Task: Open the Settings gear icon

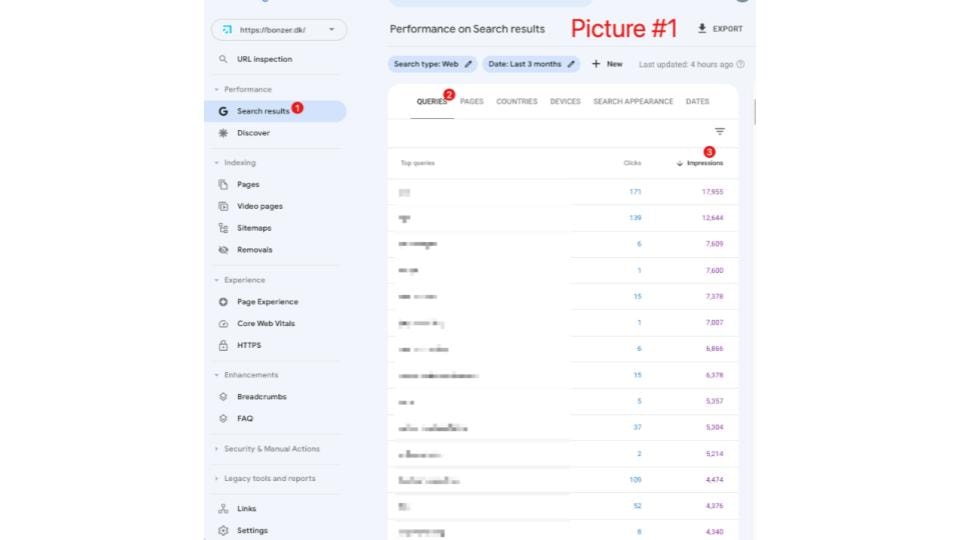Action: 223,531
